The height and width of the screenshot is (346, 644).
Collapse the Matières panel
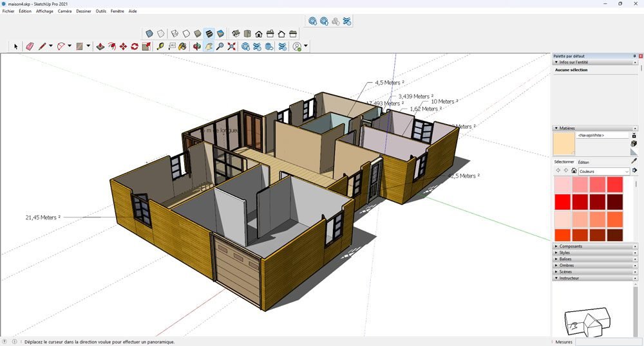click(556, 129)
